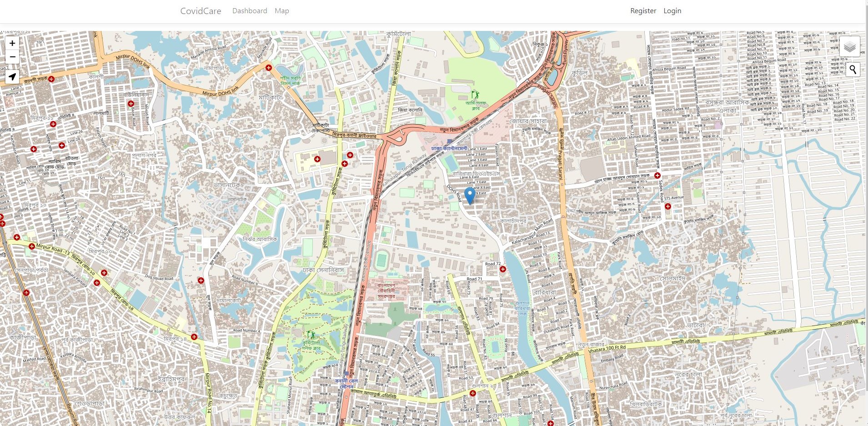The width and height of the screenshot is (868, 426).
Task: Click the নির্ঝর আবাসিক area label
Action: (260, 239)
